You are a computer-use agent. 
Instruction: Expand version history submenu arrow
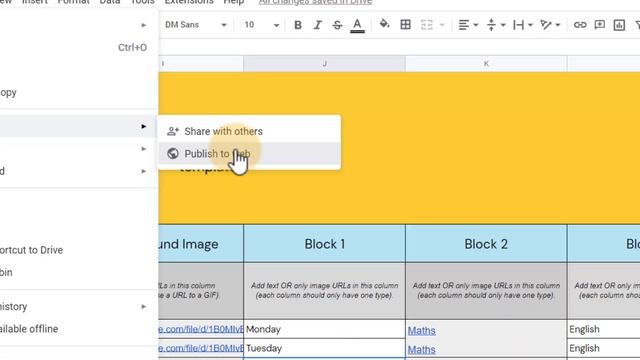pos(143,307)
